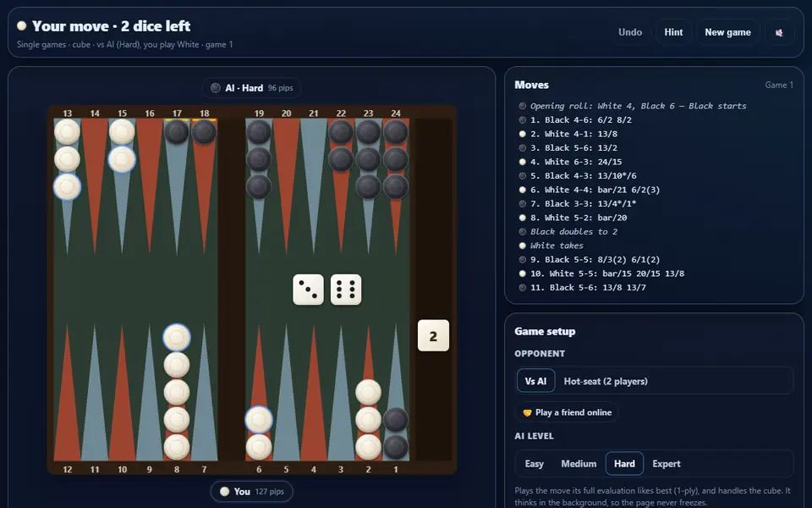
Task: Click the You 127 pips badge
Action: [252, 491]
